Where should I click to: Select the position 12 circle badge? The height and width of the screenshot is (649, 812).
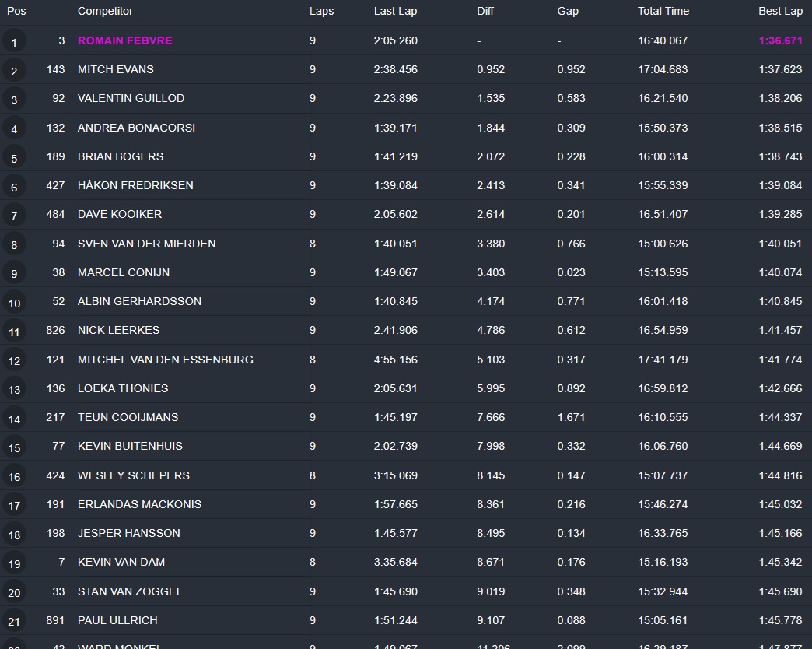point(14,360)
